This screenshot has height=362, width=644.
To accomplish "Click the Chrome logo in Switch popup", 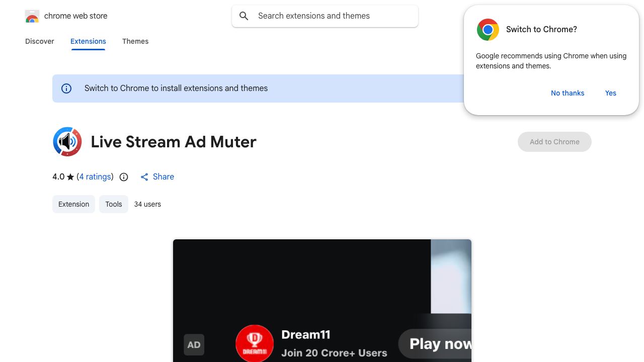I will 488,30.
